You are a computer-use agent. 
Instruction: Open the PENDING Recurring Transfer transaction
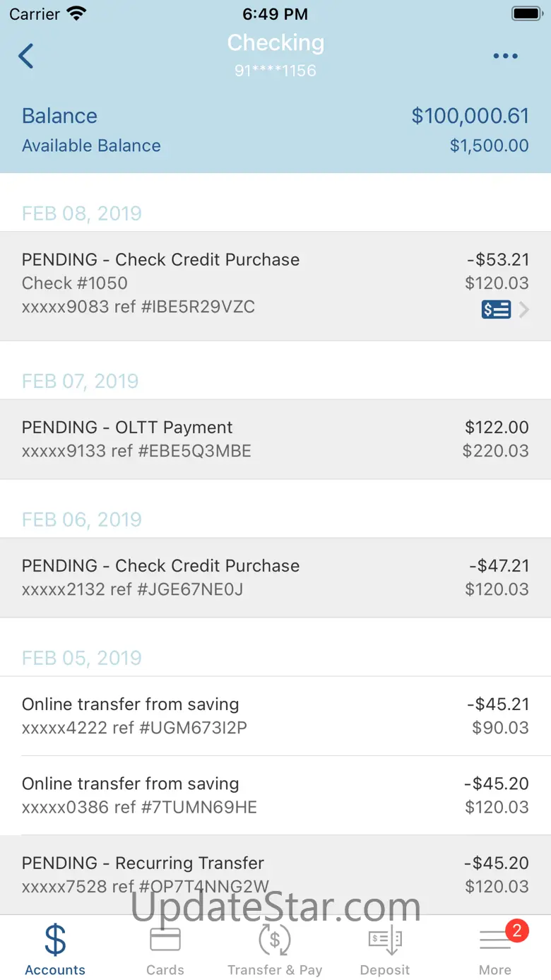275,874
